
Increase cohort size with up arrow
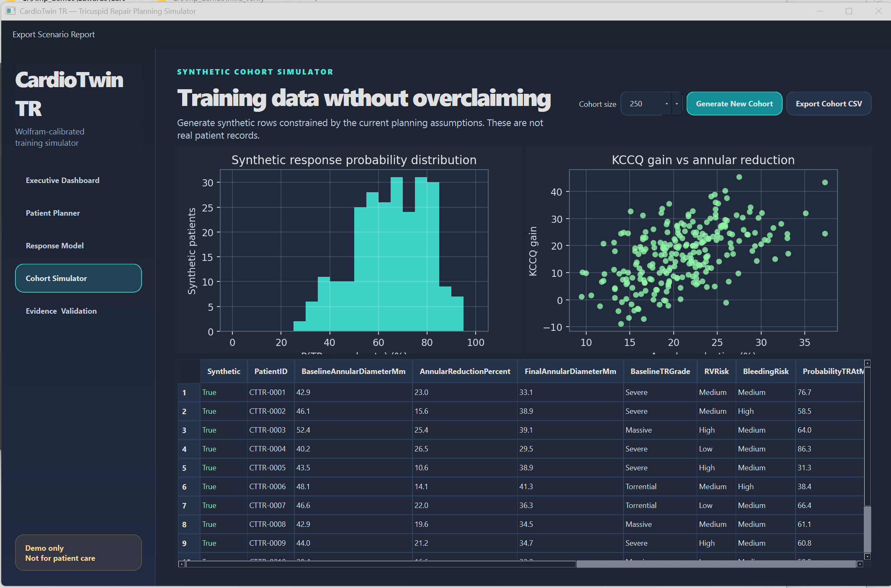pyautogui.click(x=667, y=103)
